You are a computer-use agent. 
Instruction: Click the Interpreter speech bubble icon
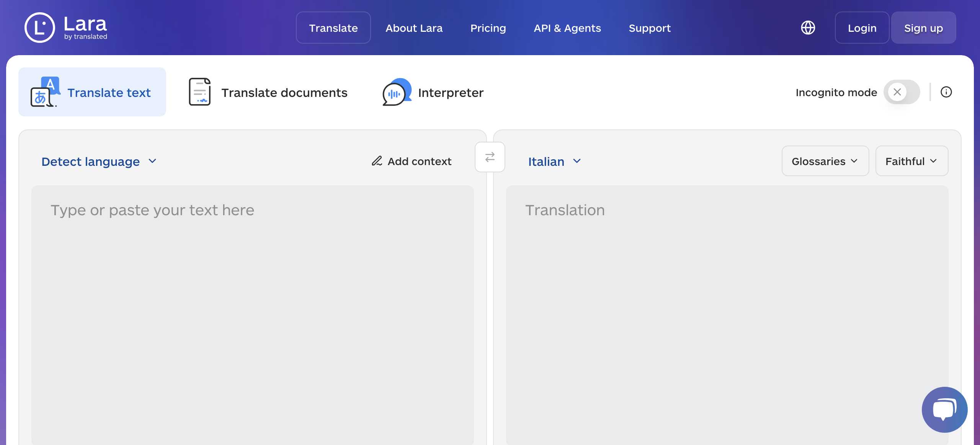[397, 92]
